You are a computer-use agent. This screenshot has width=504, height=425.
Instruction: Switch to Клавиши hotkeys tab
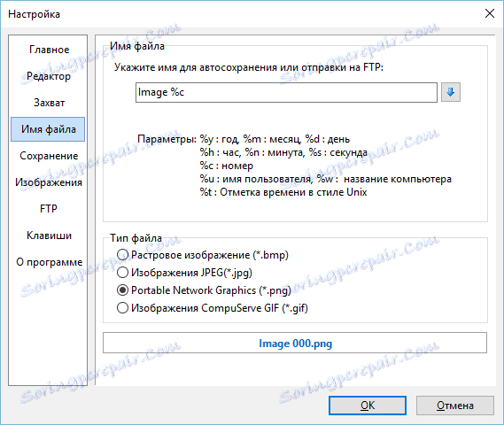pos(49,236)
